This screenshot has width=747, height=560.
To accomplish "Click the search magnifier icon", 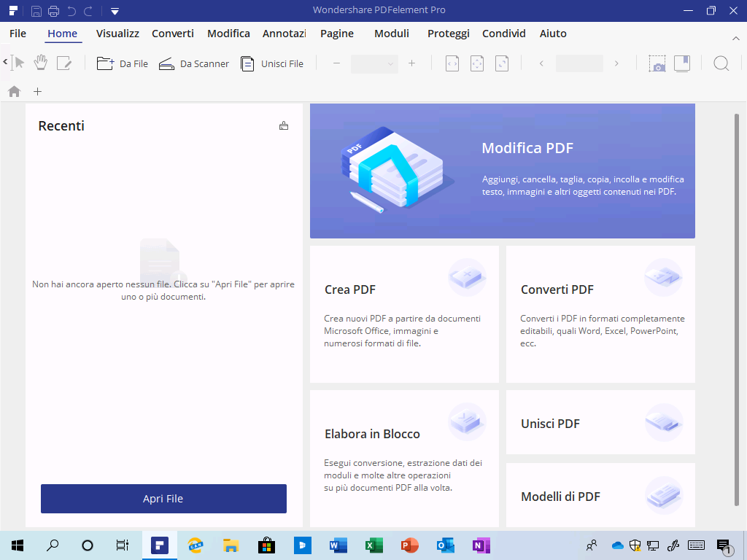I will 721,63.
